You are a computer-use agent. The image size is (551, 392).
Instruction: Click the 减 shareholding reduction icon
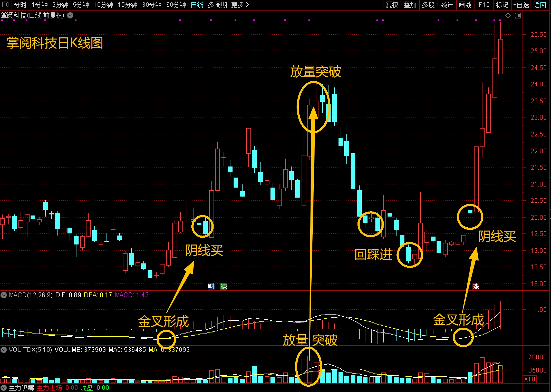tap(224, 286)
